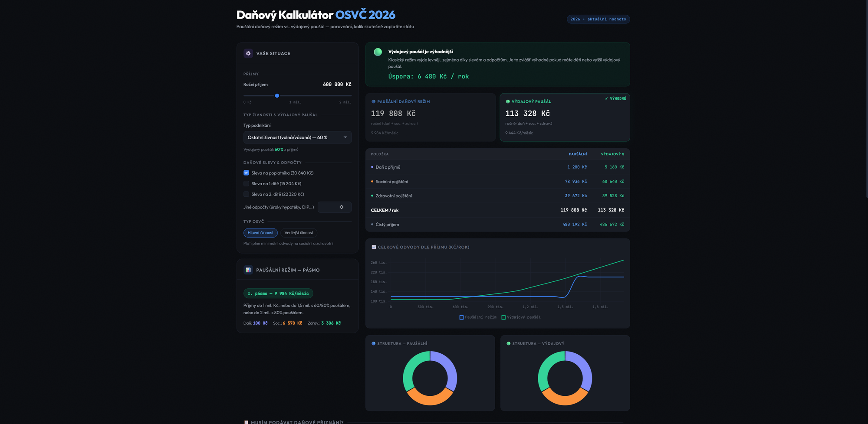Enable Sleva na 1 dítě (15 204 Kč)
This screenshot has width=868, height=424.
tap(246, 183)
